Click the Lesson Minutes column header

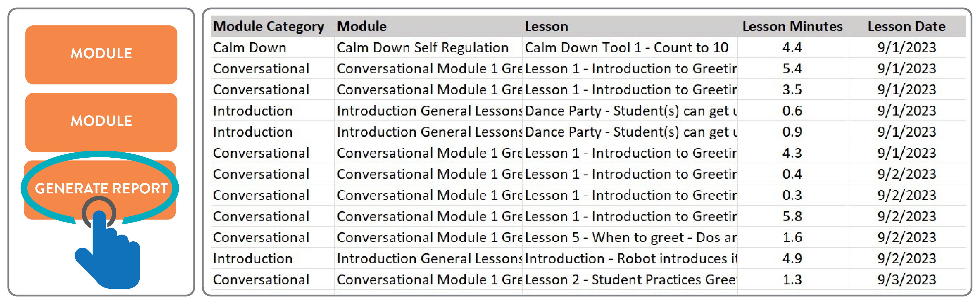[792, 27]
